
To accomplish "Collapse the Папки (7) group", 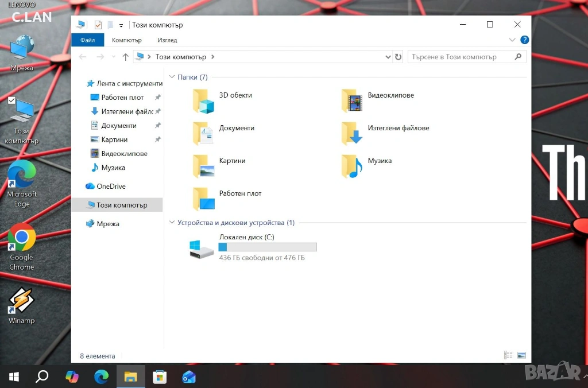I will pyautogui.click(x=172, y=77).
